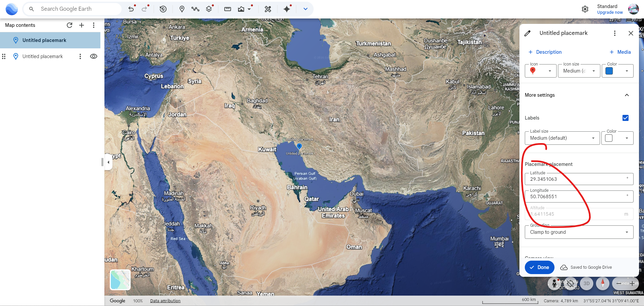This screenshot has height=306, width=644.
Task: Open the Label size dropdown
Action: click(x=562, y=138)
